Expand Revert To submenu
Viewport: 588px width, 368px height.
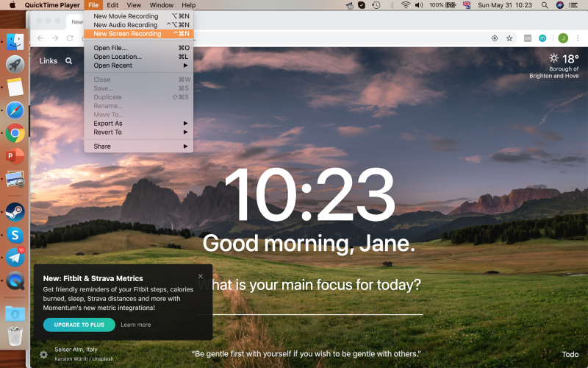[138, 132]
